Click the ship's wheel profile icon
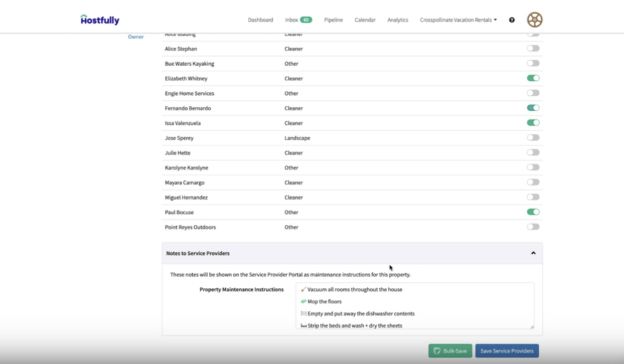The height and width of the screenshot is (364, 624). [x=535, y=20]
